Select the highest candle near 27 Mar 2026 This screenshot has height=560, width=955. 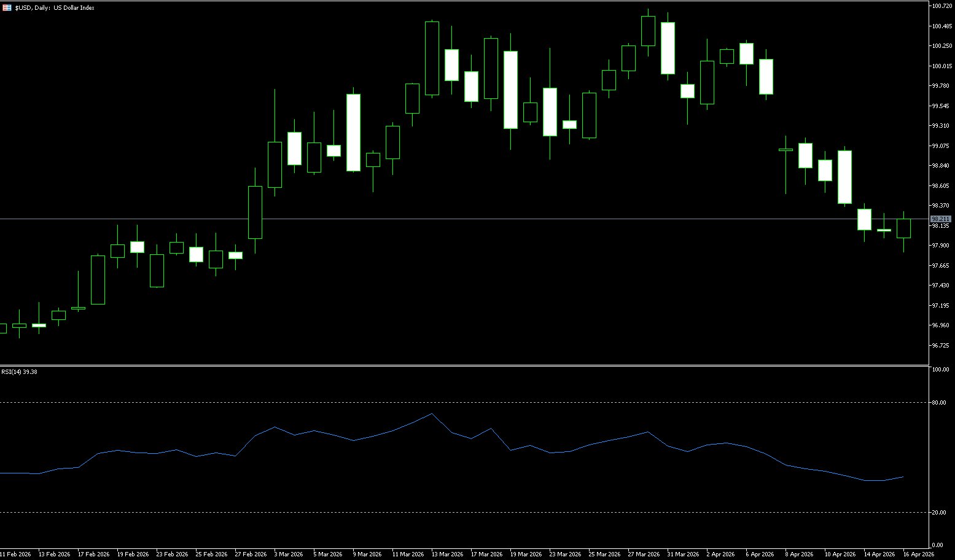[x=648, y=31]
